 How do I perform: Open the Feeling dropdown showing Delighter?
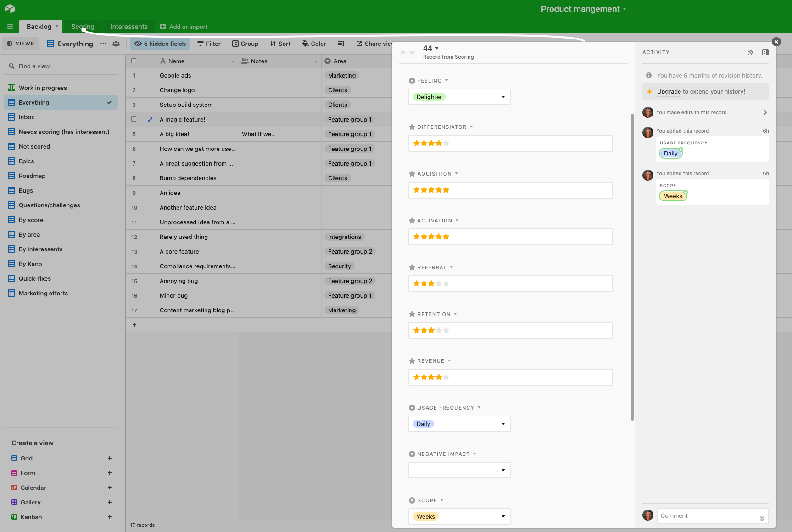click(x=459, y=97)
